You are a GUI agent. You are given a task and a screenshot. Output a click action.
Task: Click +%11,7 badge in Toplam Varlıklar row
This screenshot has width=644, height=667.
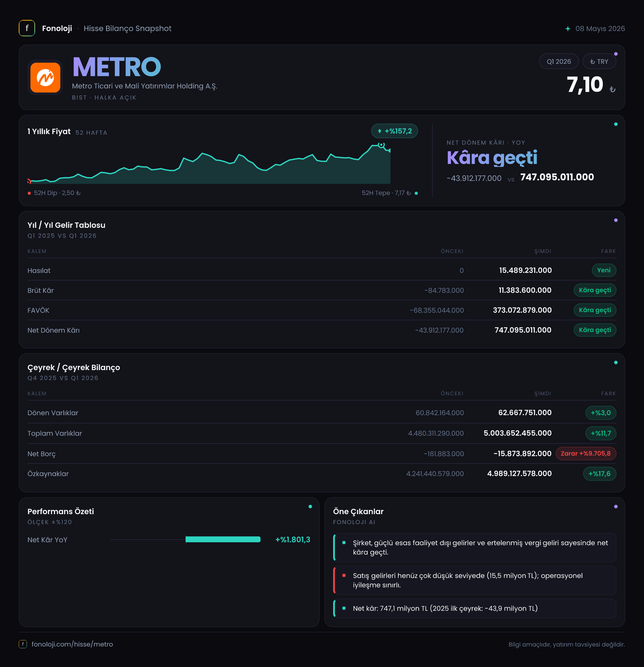coord(600,433)
